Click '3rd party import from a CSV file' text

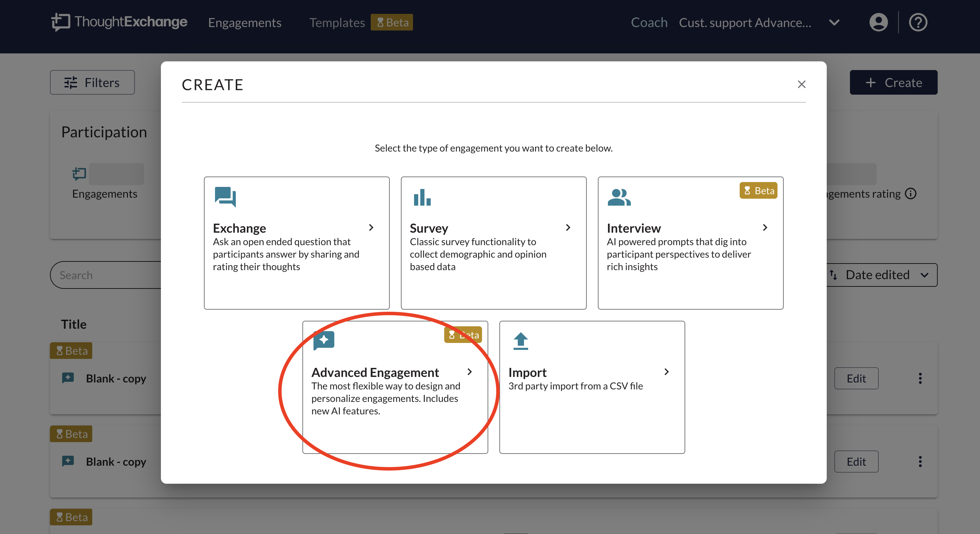click(x=576, y=386)
